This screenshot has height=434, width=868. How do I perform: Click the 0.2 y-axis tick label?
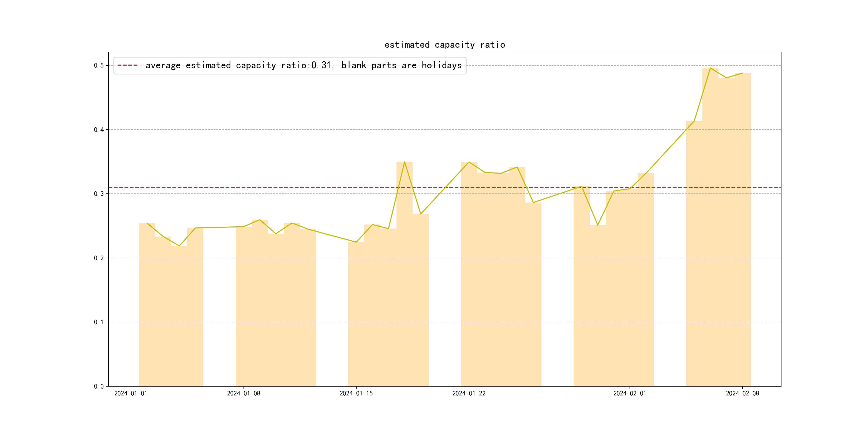98,258
